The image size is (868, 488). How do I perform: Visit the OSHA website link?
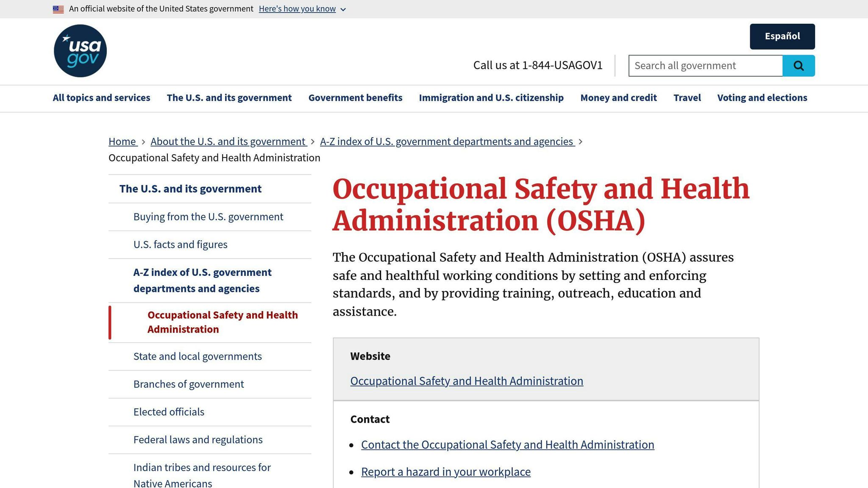pos(467,381)
